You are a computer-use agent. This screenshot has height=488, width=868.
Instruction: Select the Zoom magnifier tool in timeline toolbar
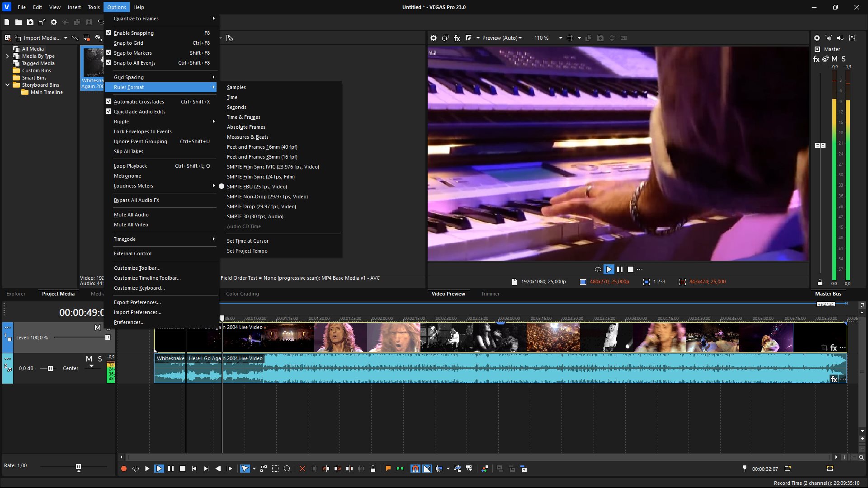287,469
